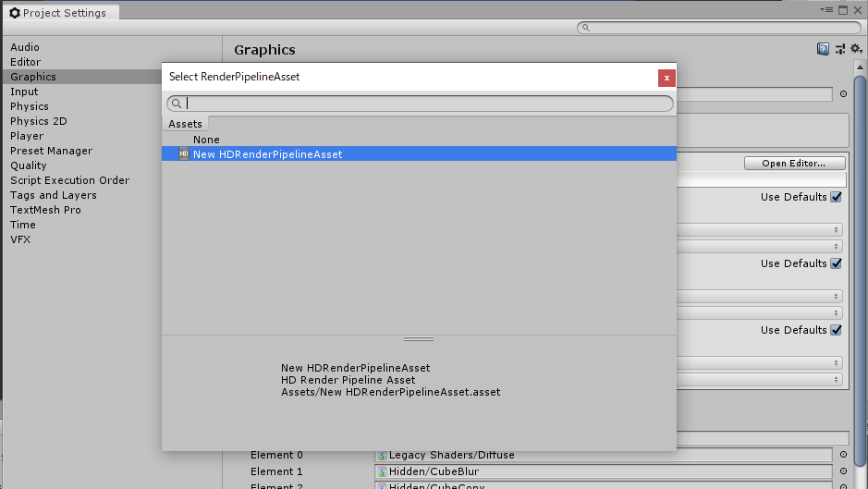Open the Player settings category
Image resolution: width=868 pixels, height=489 pixels.
27,136
